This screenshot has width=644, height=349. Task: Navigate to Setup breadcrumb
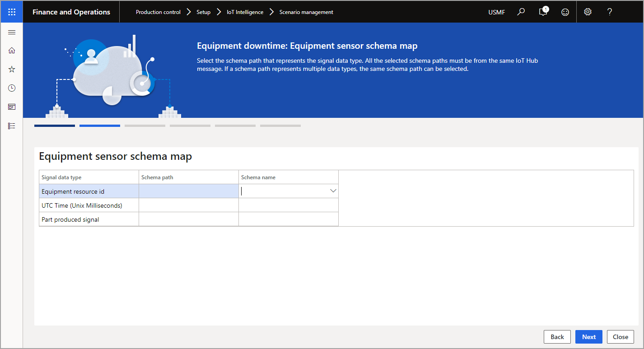pos(203,12)
